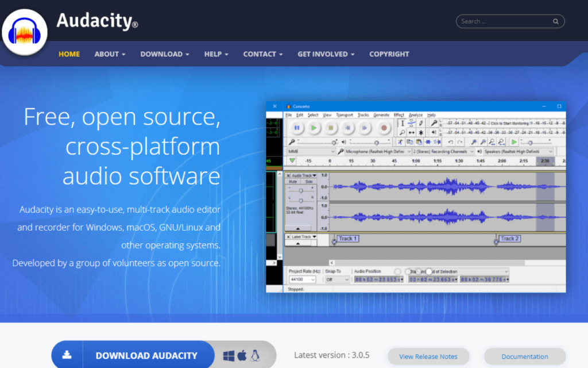Click the Fit Project zoom icon
The width and height of the screenshot is (588, 368).
501,142
